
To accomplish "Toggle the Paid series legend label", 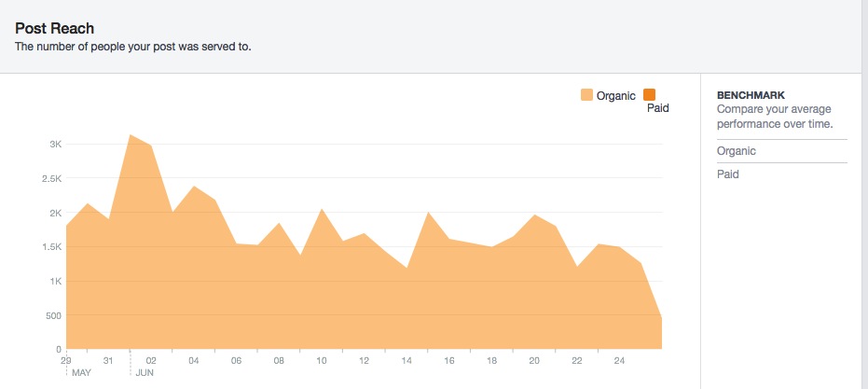I will [657, 108].
